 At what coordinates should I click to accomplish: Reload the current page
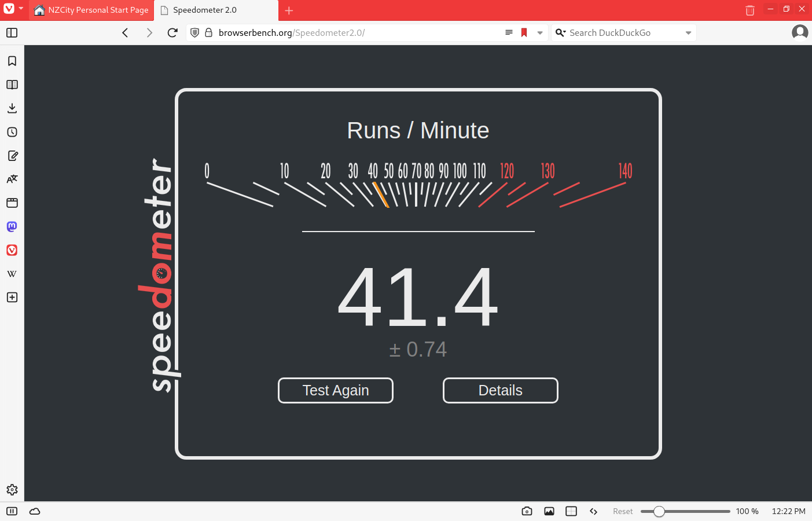point(172,32)
